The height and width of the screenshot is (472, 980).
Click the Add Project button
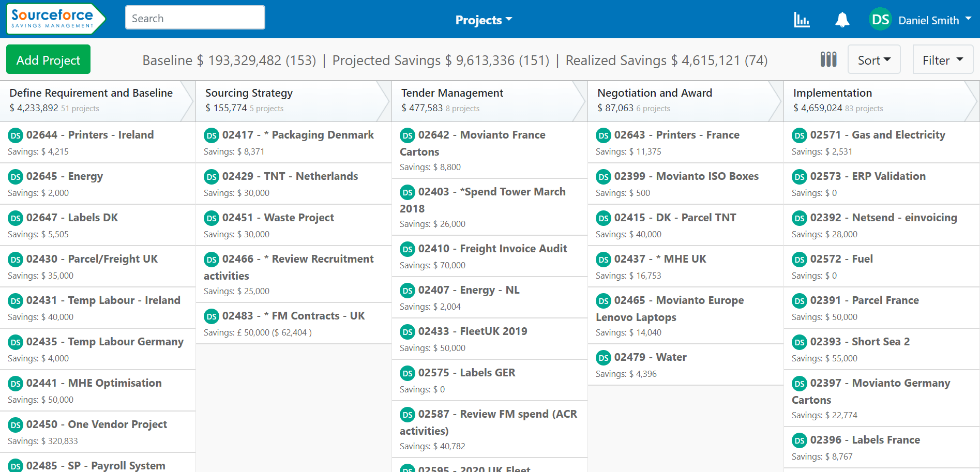pyautogui.click(x=48, y=60)
